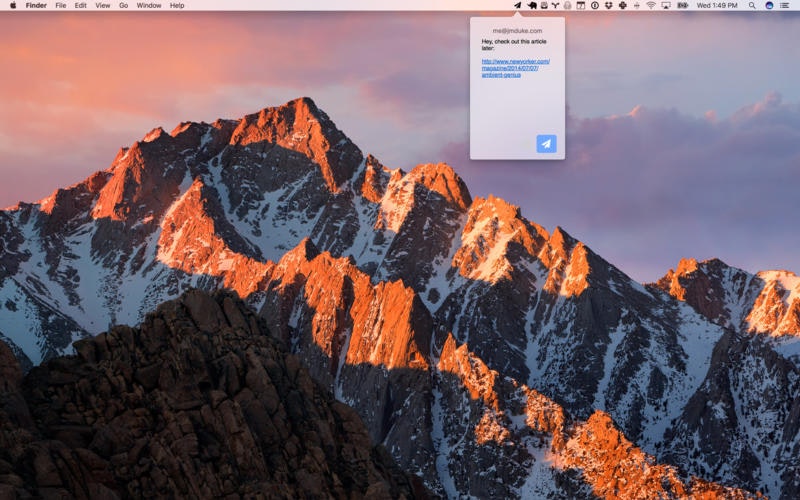Click the me@jmduke.com recipient field

pyautogui.click(x=517, y=31)
